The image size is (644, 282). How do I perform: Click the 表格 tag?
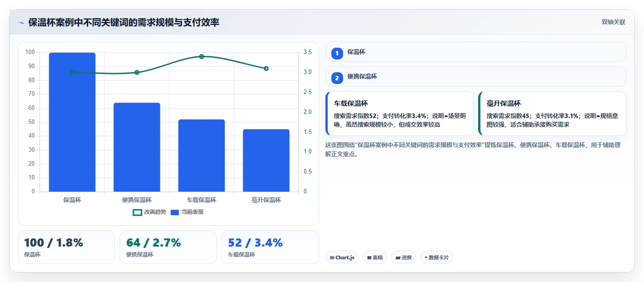pos(374,257)
